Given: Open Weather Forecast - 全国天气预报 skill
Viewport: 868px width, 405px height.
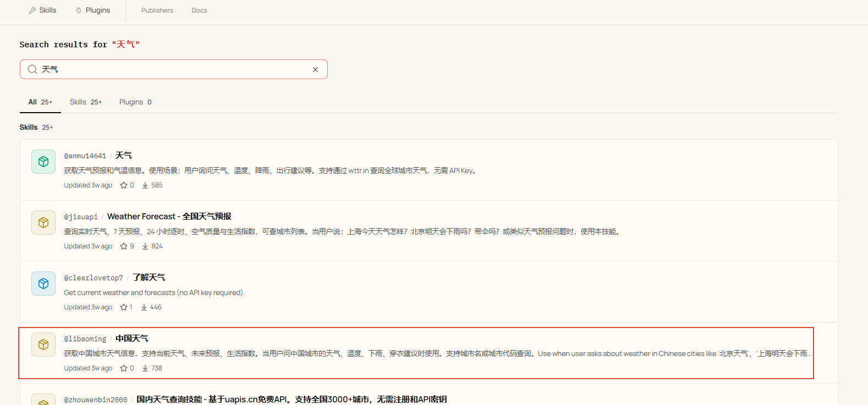Looking at the screenshot, I should pos(169,217).
